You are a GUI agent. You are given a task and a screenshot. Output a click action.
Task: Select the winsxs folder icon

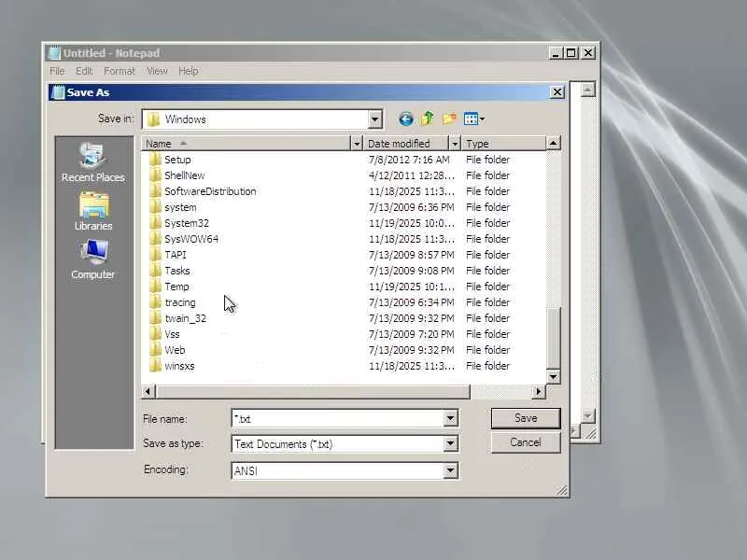pyautogui.click(x=155, y=366)
